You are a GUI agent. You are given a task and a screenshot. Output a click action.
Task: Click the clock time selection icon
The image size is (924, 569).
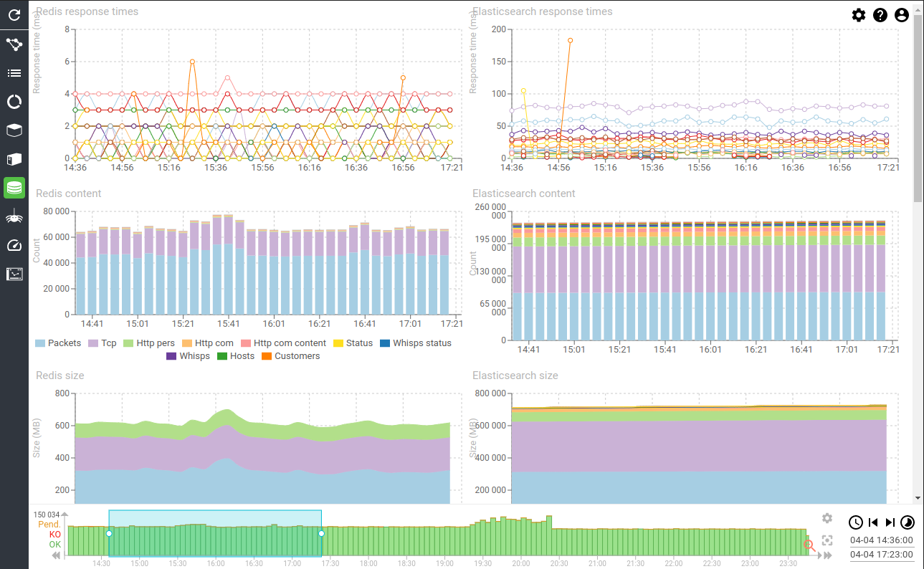click(856, 522)
